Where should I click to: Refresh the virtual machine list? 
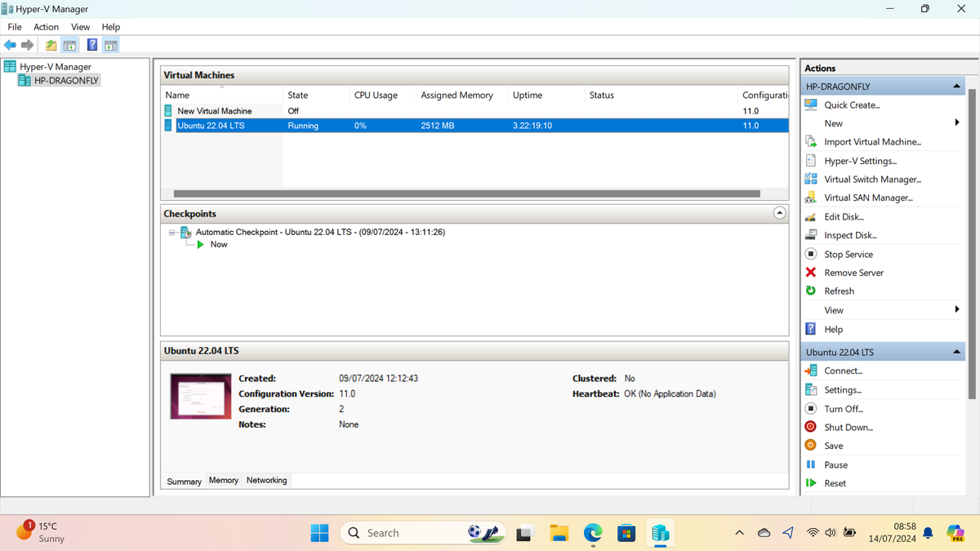(x=841, y=291)
